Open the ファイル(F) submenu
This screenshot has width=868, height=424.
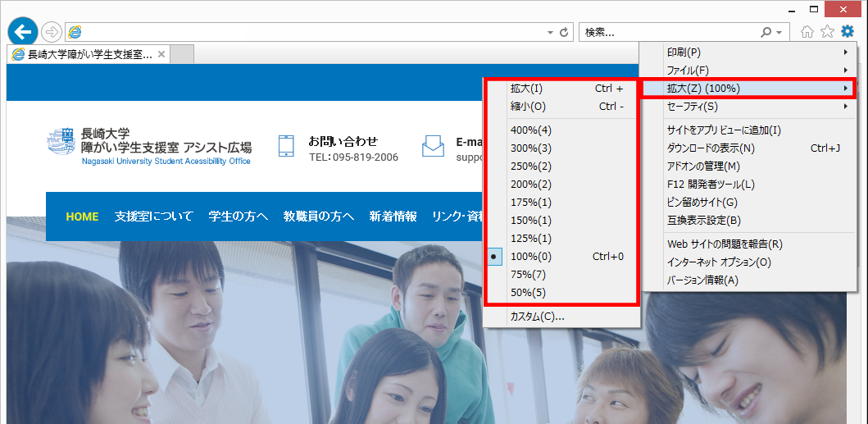coord(748,71)
